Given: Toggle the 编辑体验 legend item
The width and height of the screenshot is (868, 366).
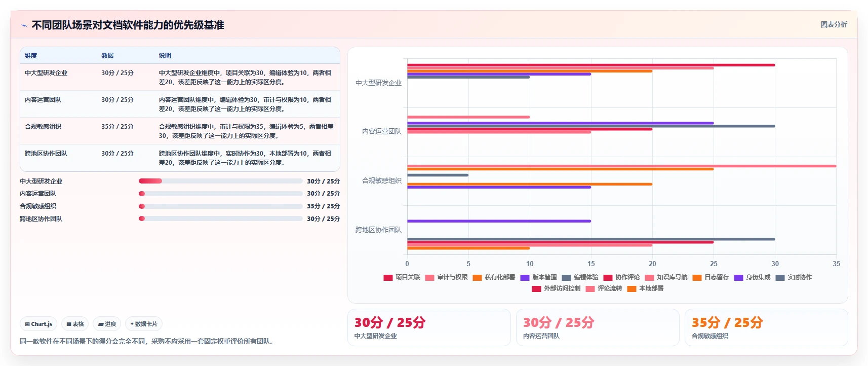Looking at the screenshot, I should coord(580,277).
